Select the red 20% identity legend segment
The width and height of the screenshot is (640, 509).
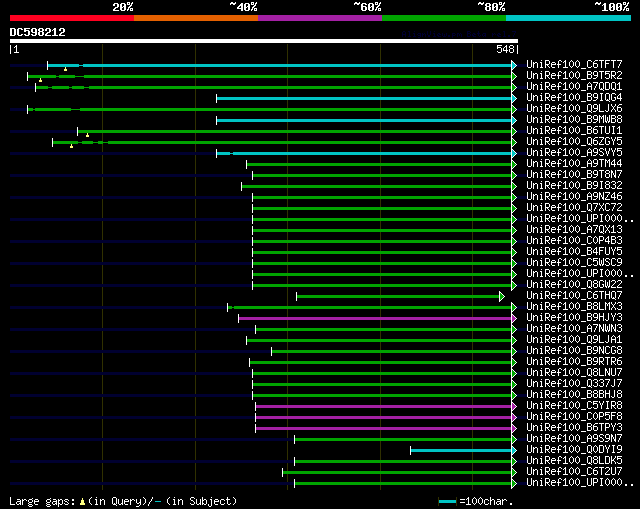click(x=72, y=18)
